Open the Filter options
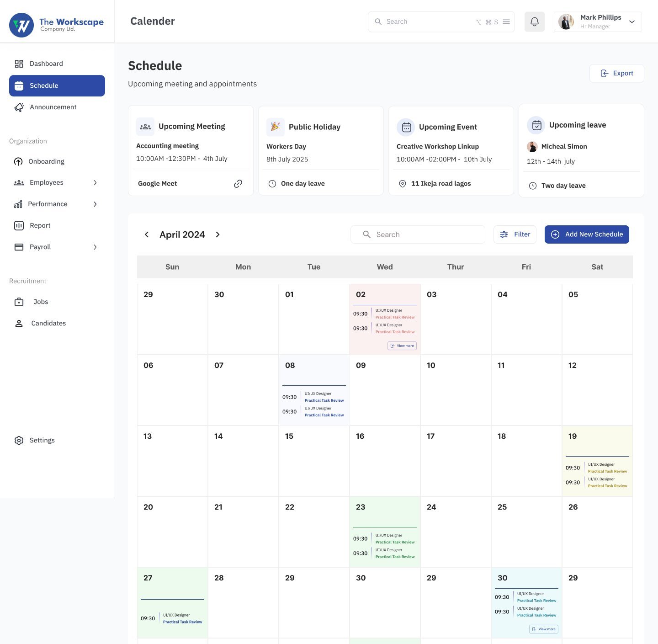Viewport: 658px width, 644px height. pos(515,234)
